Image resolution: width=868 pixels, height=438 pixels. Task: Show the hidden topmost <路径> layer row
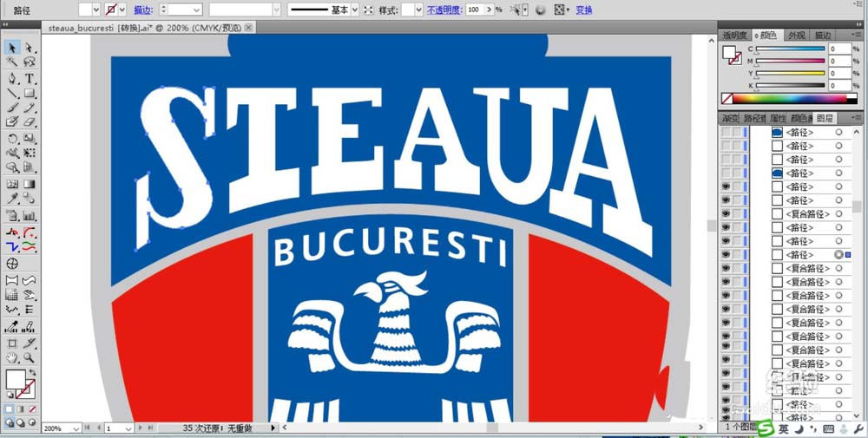click(726, 133)
